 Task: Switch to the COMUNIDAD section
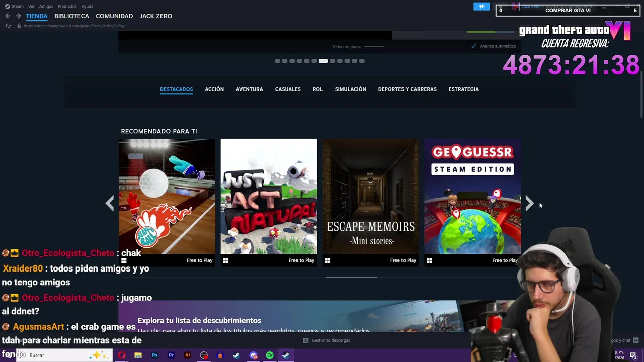click(114, 16)
